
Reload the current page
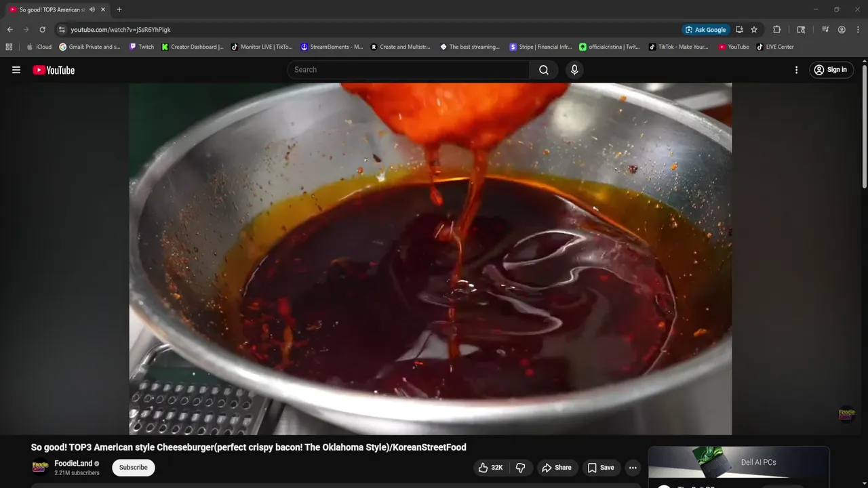click(42, 30)
